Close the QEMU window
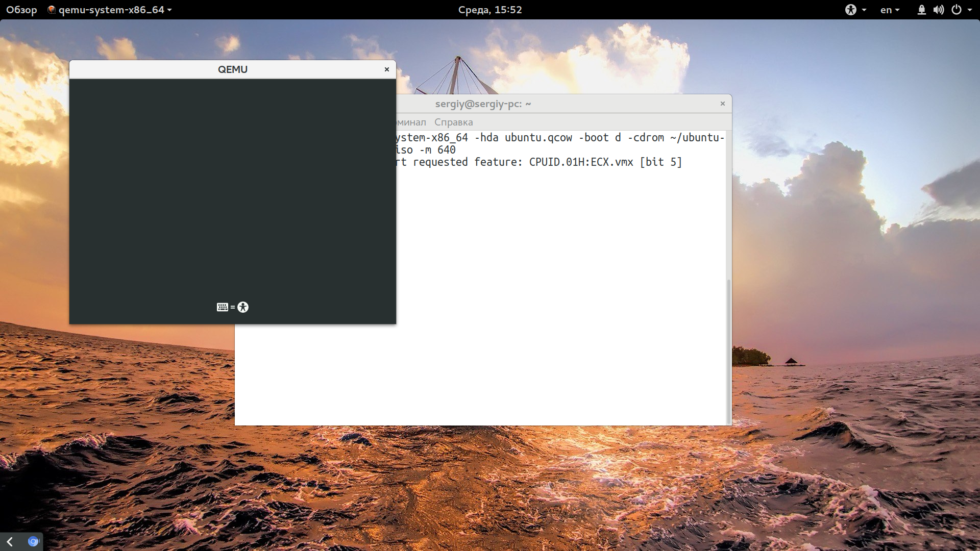The image size is (980, 551). click(x=387, y=69)
